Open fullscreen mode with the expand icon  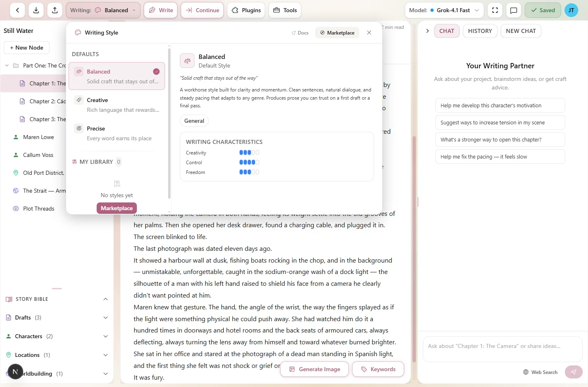(x=495, y=10)
